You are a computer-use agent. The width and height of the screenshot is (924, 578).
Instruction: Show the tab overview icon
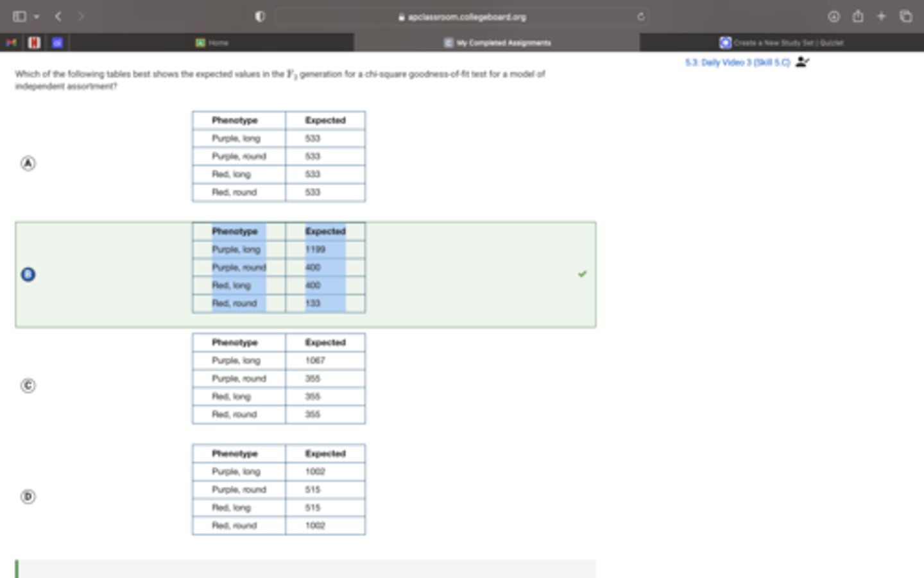tap(906, 17)
